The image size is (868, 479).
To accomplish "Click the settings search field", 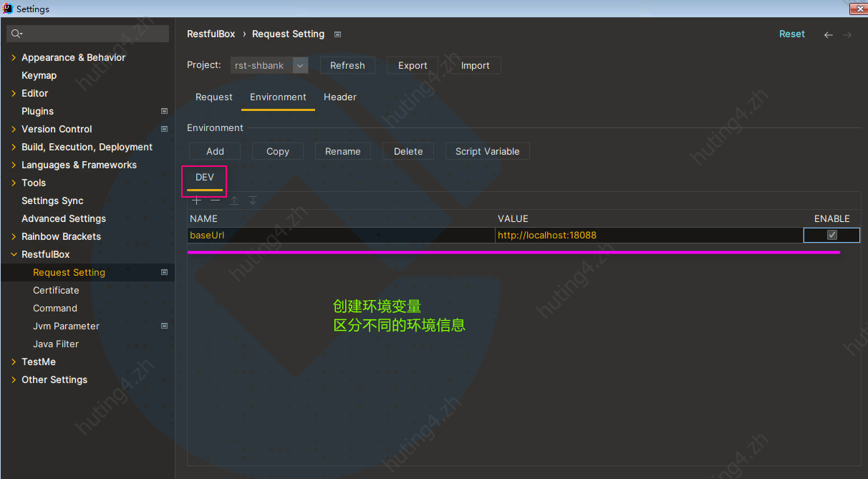I will point(88,34).
